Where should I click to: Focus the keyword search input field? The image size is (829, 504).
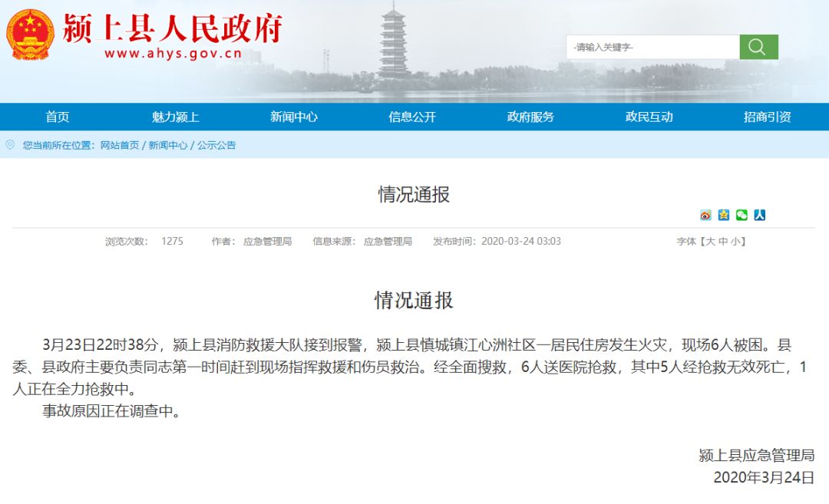click(x=652, y=47)
